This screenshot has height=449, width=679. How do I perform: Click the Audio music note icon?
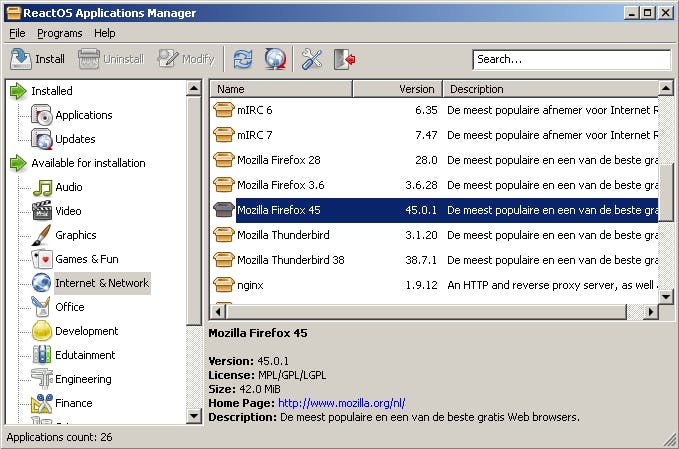coord(42,187)
